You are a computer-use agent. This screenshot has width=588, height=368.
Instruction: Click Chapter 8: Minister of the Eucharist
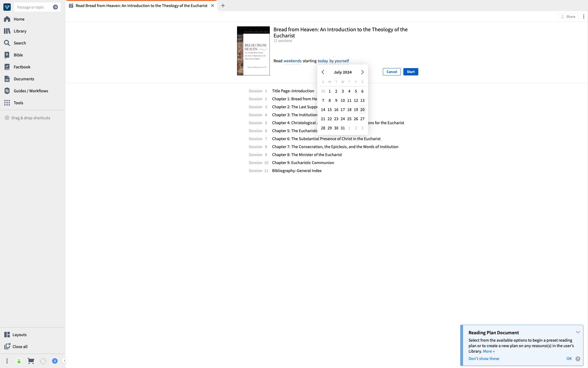click(307, 155)
